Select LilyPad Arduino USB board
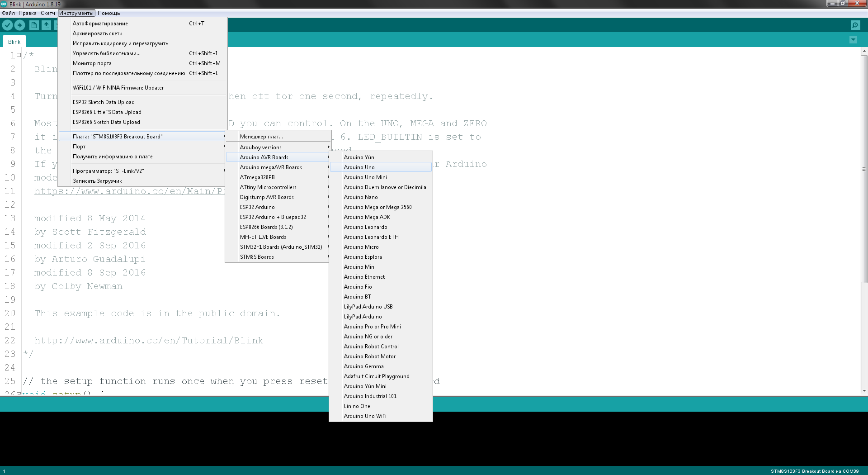Viewport: 868px width, 475px height. pyautogui.click(x=381, y=307)
